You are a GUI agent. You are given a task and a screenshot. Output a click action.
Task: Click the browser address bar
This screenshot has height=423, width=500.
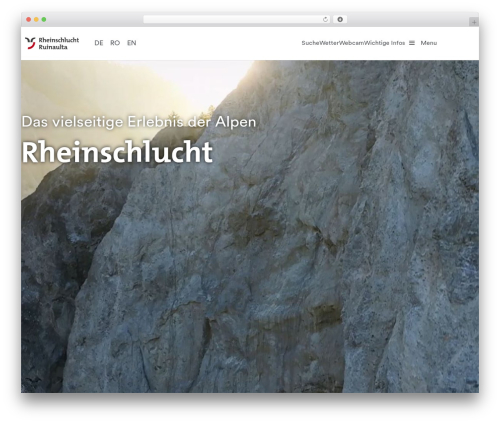tap(237, 20)
